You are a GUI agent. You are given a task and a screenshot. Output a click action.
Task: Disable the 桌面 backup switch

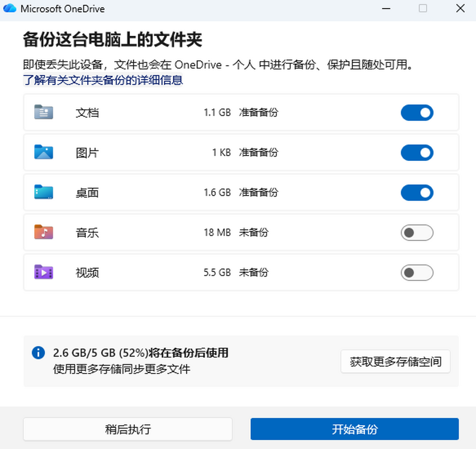[417, 193]
